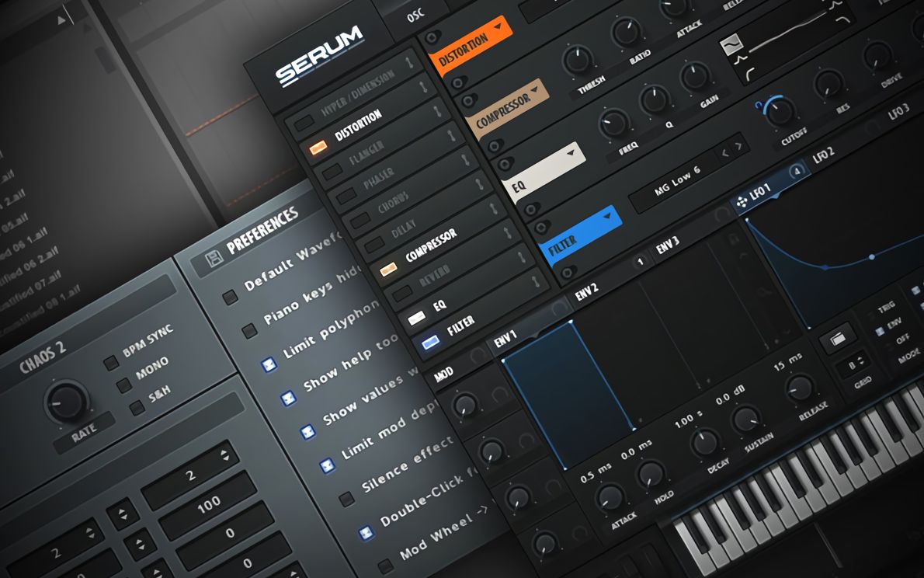The height and width of the screenshot is (578, 924).
Task: Open the EQ module dropdown arrow
Action: coord(571,153)
